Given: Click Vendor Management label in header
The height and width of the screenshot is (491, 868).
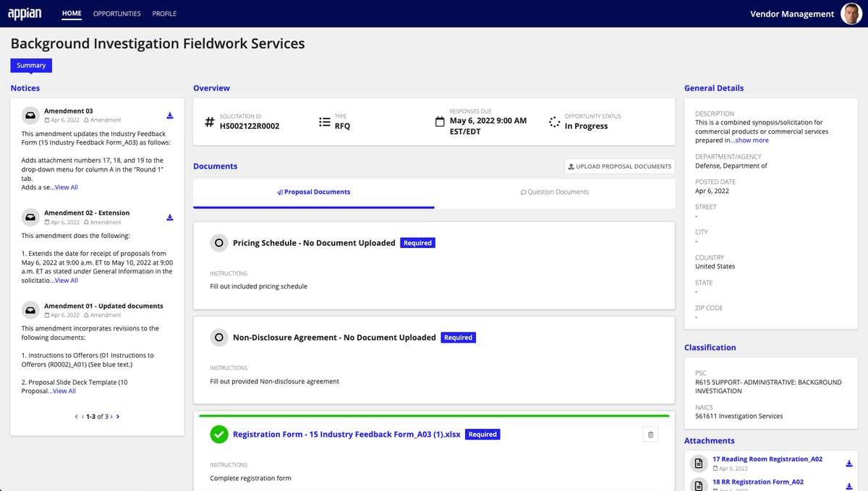Looking at the screenshot, I should click(x=792, y=14).
